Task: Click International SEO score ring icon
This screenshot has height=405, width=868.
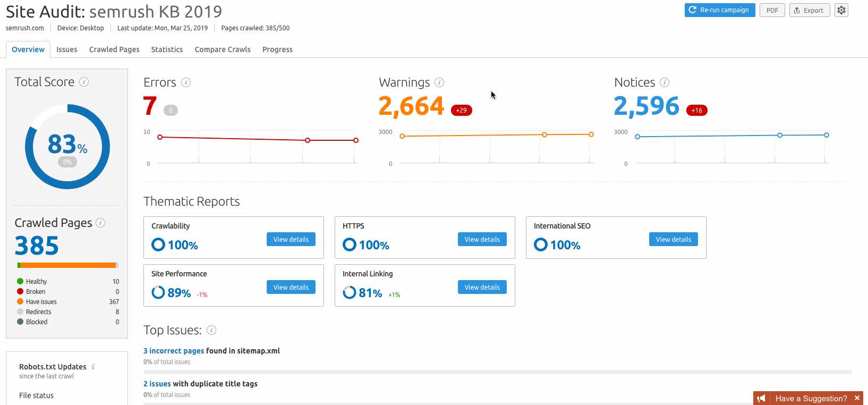Action: [x=541, y=244]
